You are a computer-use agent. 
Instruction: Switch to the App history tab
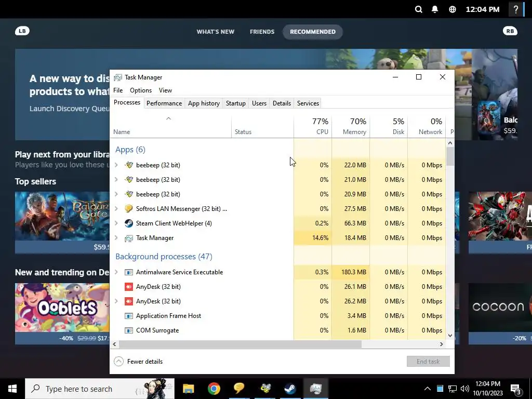coord(204,103)
